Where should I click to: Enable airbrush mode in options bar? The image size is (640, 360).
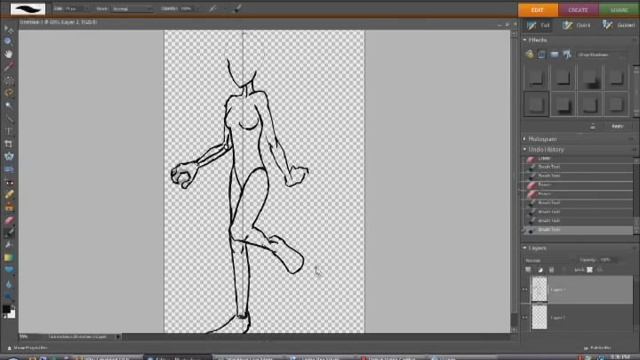(212, 9)
